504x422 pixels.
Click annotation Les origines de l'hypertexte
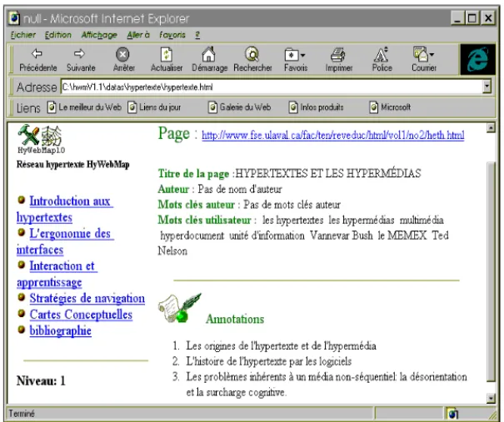coord(281,345)
